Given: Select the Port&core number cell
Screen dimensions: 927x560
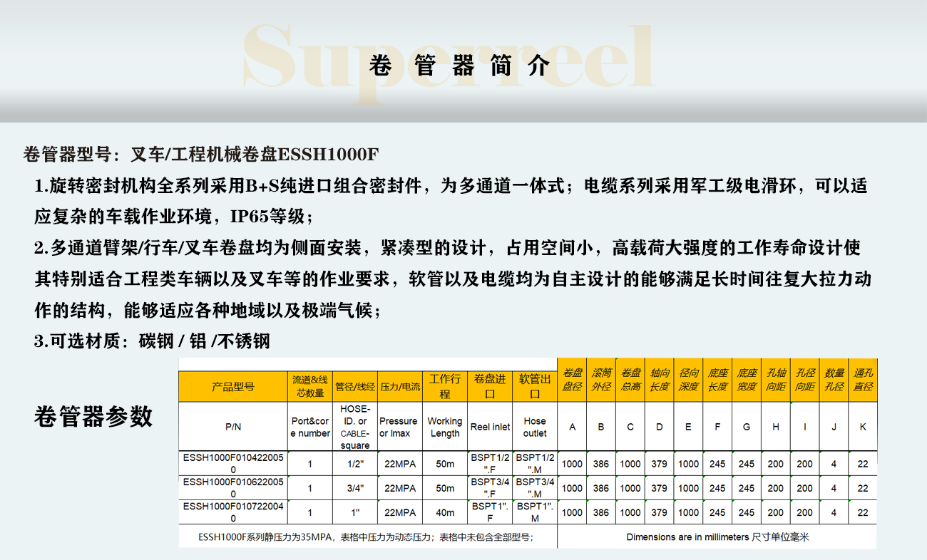Looking at the screenshot, I should point(309,427).
